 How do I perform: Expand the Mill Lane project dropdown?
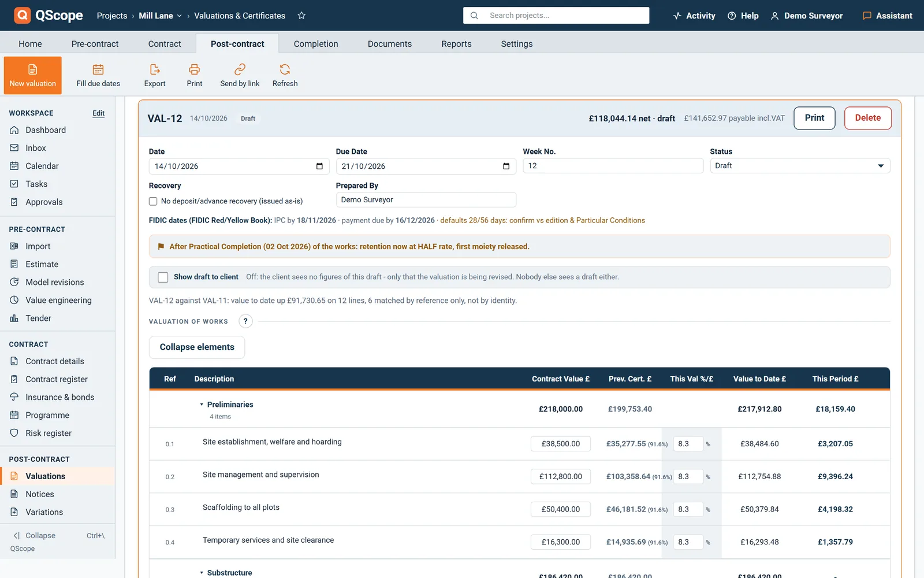160,16
